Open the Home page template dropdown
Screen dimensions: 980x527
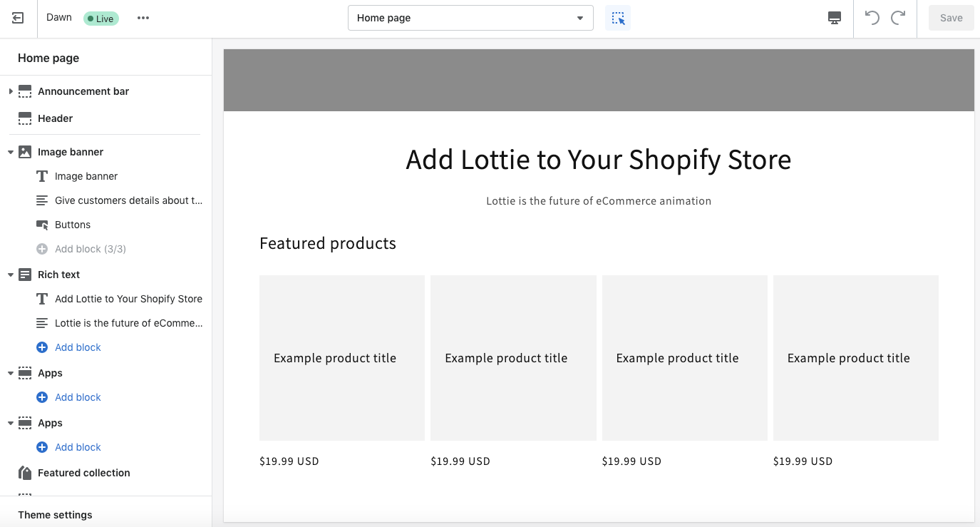tap(470, 18)
